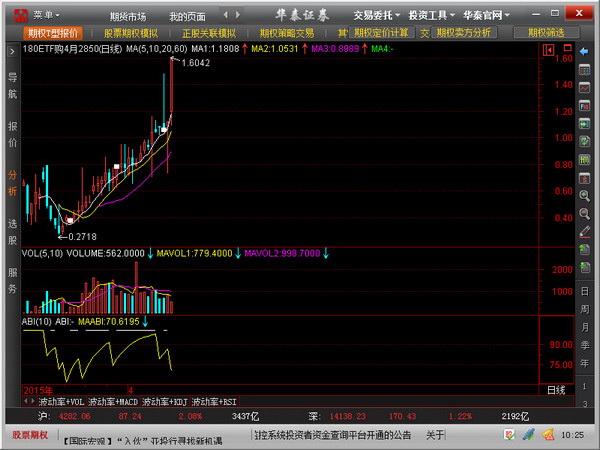The height and width of the screenshot is (450, 600).
Task: Click the green refresh document icon
Action: tap(584, 141)
